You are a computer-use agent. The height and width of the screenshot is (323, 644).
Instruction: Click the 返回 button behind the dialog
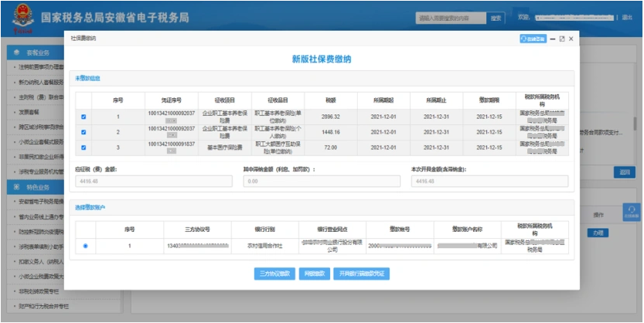625,172
